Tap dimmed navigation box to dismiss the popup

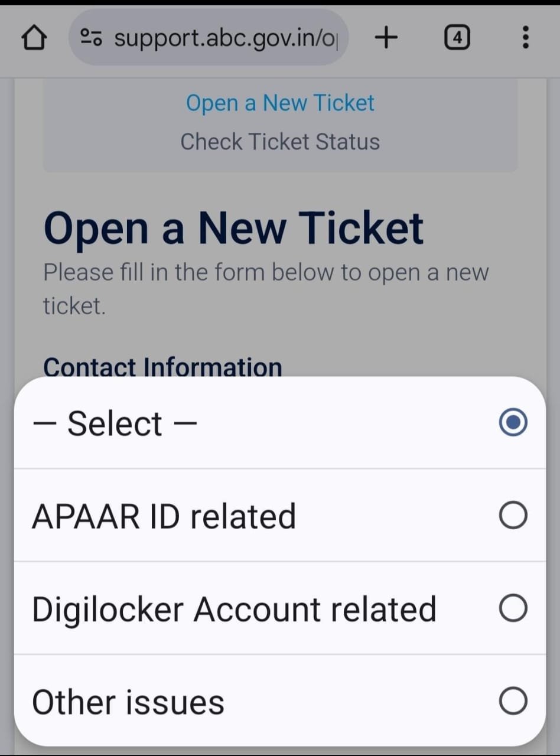pos(280,125)
